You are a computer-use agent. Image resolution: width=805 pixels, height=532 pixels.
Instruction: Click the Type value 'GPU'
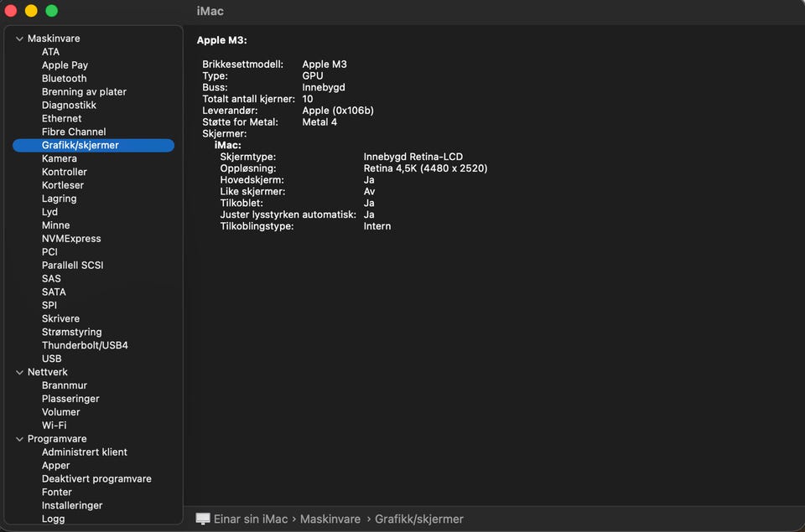[x=313, y=76]
